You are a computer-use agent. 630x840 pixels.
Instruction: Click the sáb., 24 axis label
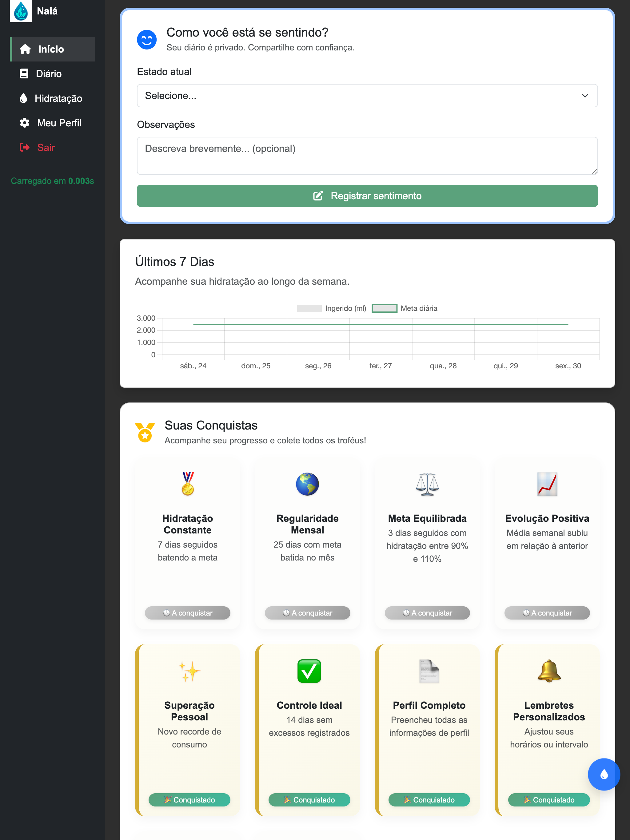pos(193,366)
